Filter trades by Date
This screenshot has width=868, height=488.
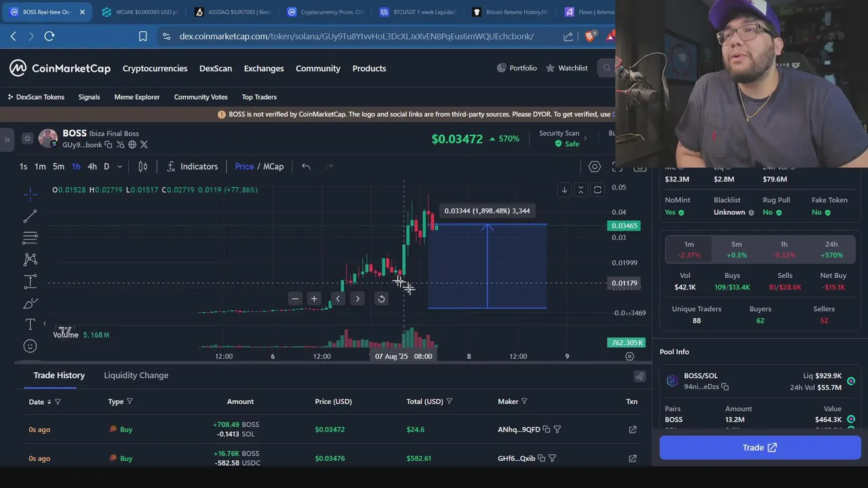(58, 402)
